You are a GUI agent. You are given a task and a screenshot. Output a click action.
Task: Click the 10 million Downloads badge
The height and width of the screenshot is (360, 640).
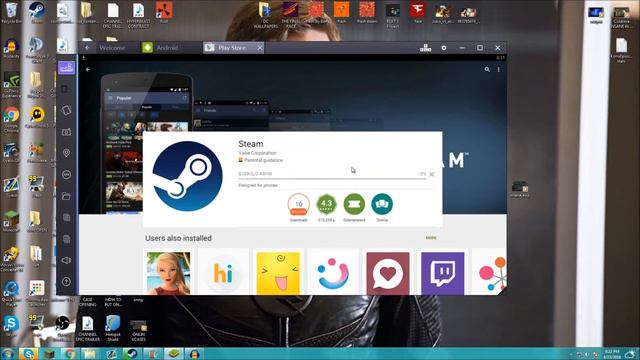[x=298, y=204]
